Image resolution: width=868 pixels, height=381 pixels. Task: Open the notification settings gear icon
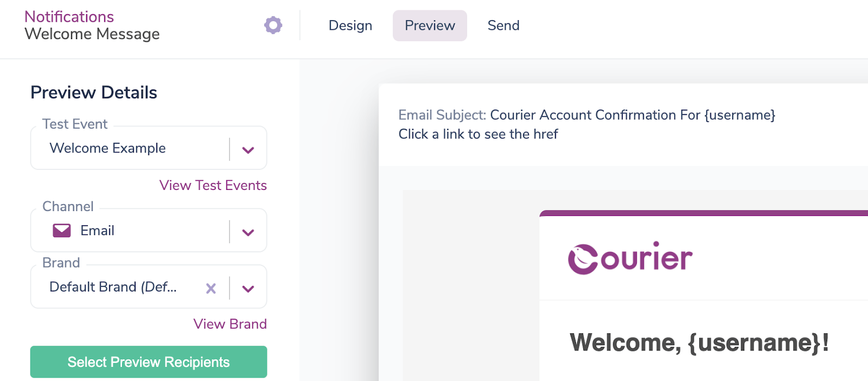click(x=273, y=25)
